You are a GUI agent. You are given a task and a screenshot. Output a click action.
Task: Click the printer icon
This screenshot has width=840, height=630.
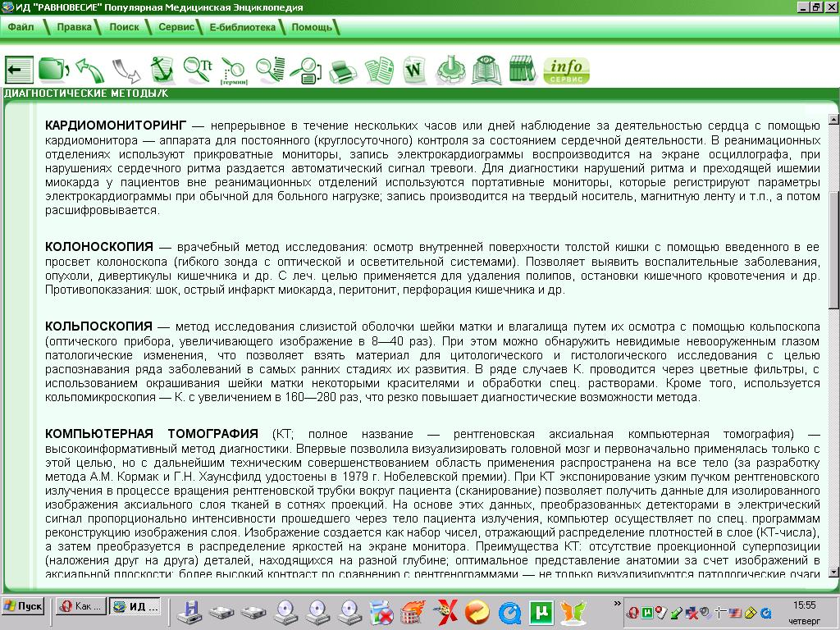342,71
